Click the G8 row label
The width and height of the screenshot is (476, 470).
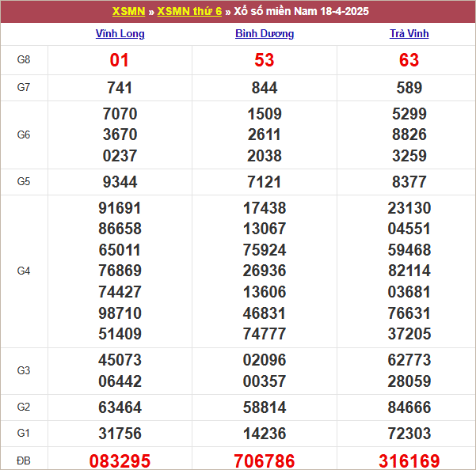point(24,60)
